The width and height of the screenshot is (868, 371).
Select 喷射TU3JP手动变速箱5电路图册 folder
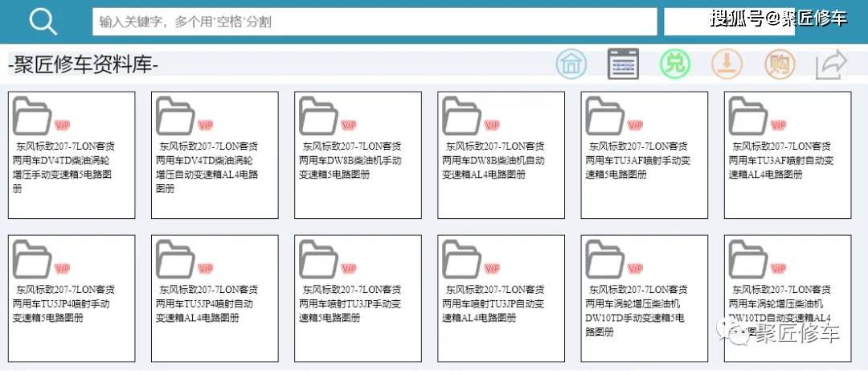358,299
